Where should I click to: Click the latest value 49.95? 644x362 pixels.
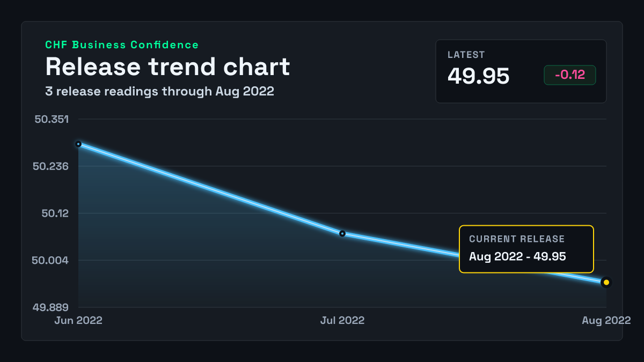coord(478,76)
